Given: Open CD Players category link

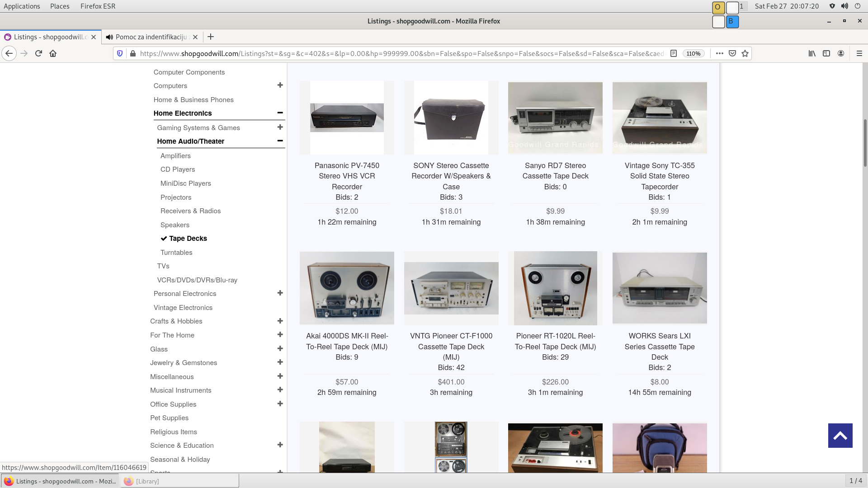Looking at the screenshot, I should pos(178,169).
